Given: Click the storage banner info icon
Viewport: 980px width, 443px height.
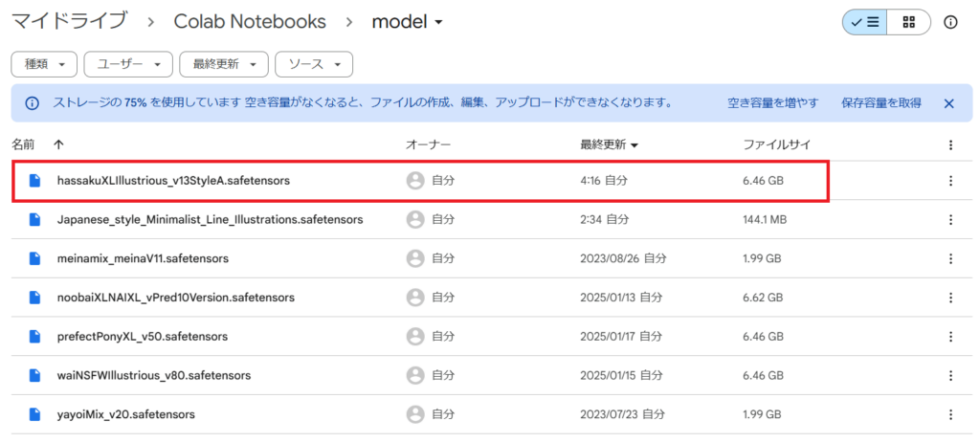Looking at the screenshot, I should 32,103.
